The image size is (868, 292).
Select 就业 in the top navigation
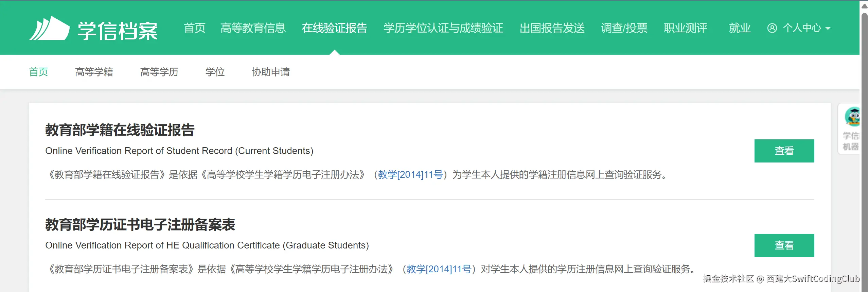[740, 28]
